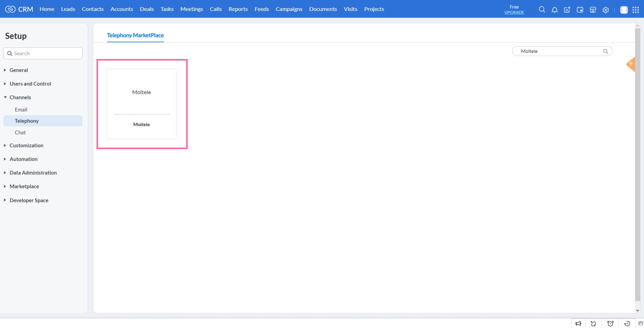Click the marketplace search field containing Moitele

tap(562, 51)
